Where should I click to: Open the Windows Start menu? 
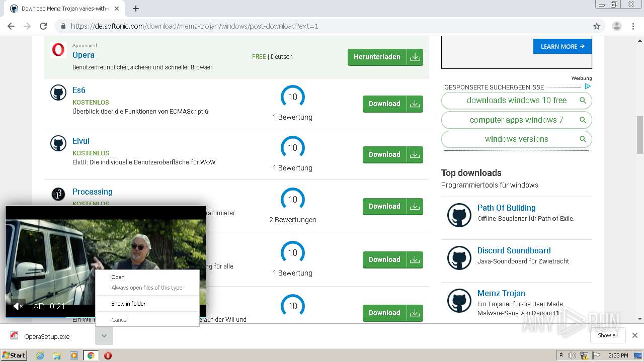[14, 355]
